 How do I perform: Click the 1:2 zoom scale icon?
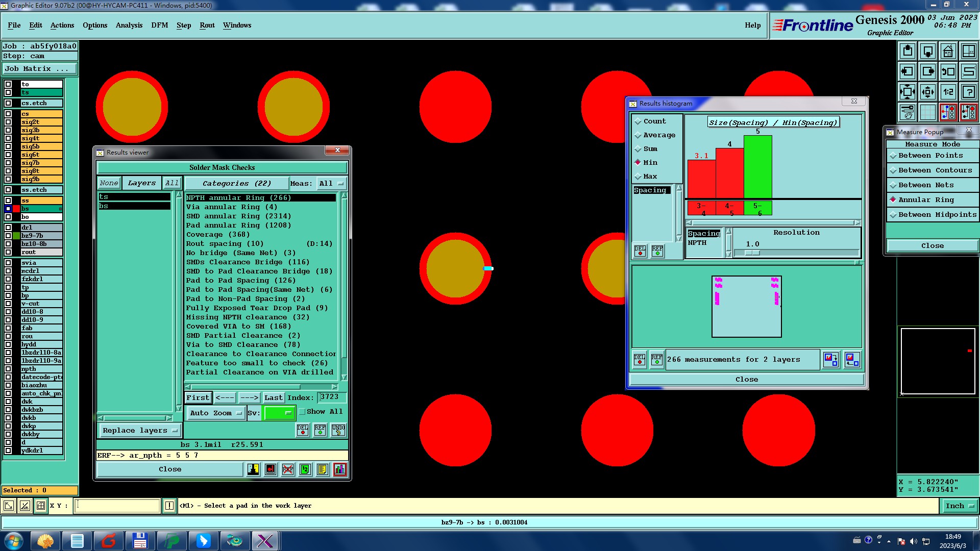[x=948, y=92]
